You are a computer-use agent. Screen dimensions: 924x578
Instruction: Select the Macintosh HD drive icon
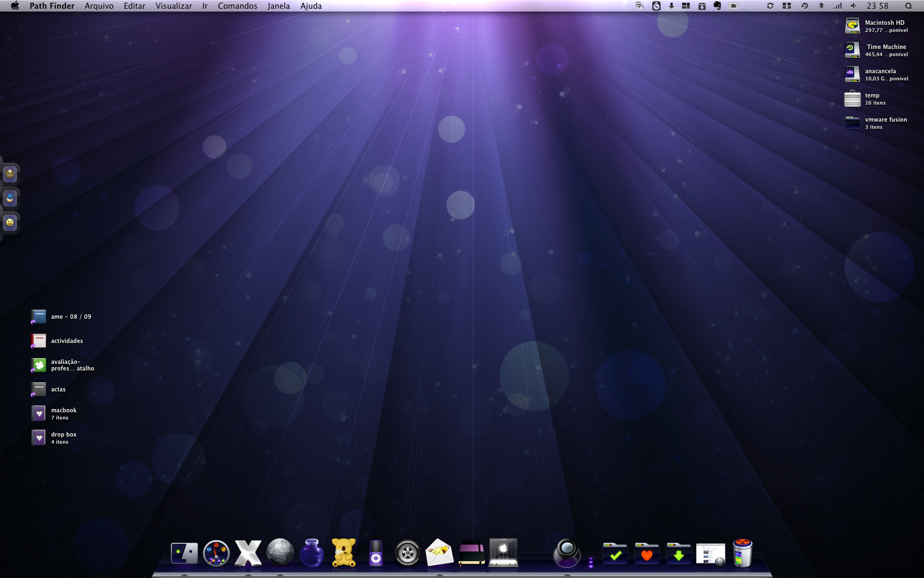(x=853, y=26)
